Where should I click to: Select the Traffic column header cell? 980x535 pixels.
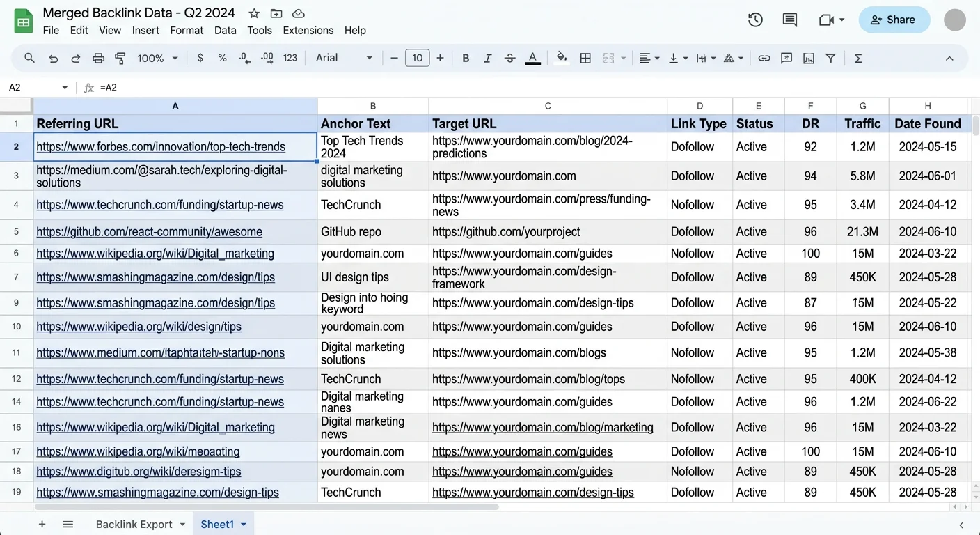[x=862, y=124]
